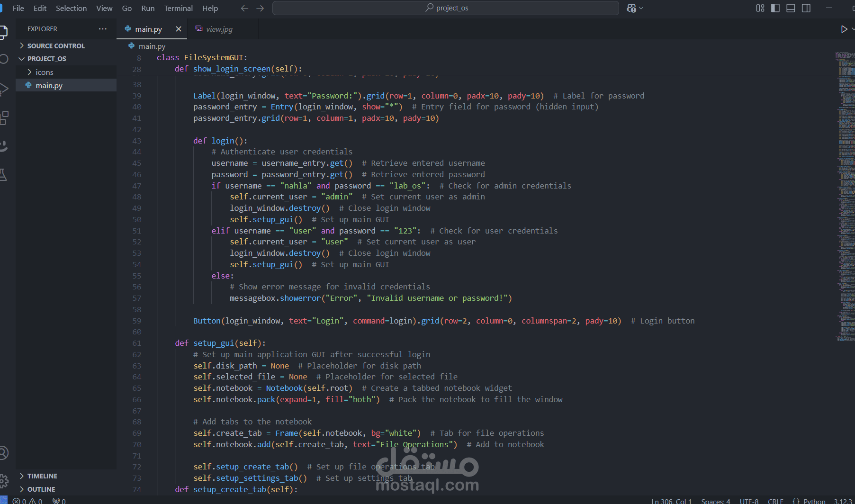Open the Copilot dropdown arrow

pyautogui.click(x=641, y=8)
